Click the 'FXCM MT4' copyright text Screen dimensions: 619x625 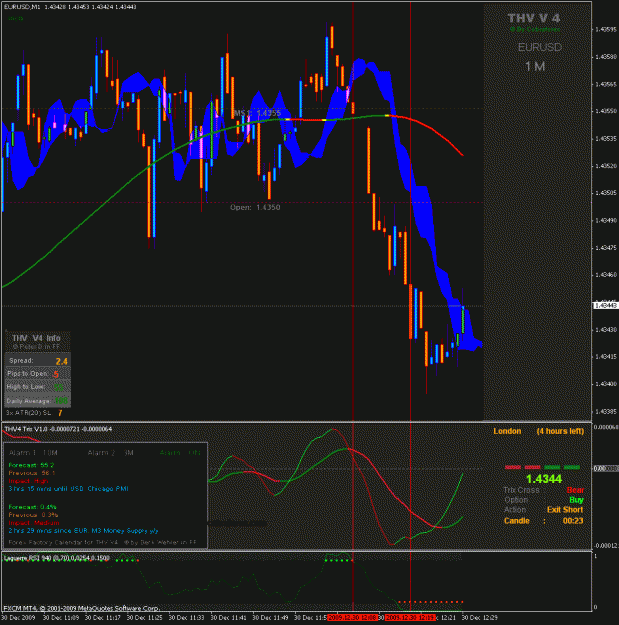(x=82, y=608)
